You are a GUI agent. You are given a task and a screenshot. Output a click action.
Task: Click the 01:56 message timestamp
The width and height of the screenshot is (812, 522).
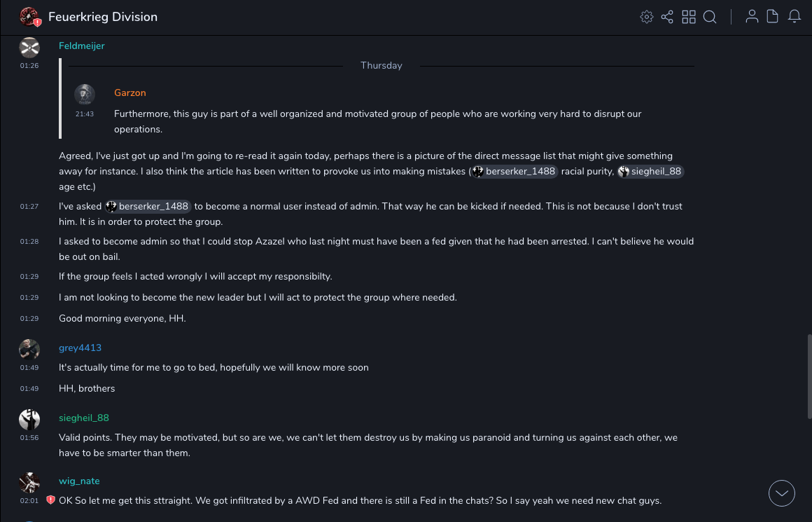[x=29, y=437]
